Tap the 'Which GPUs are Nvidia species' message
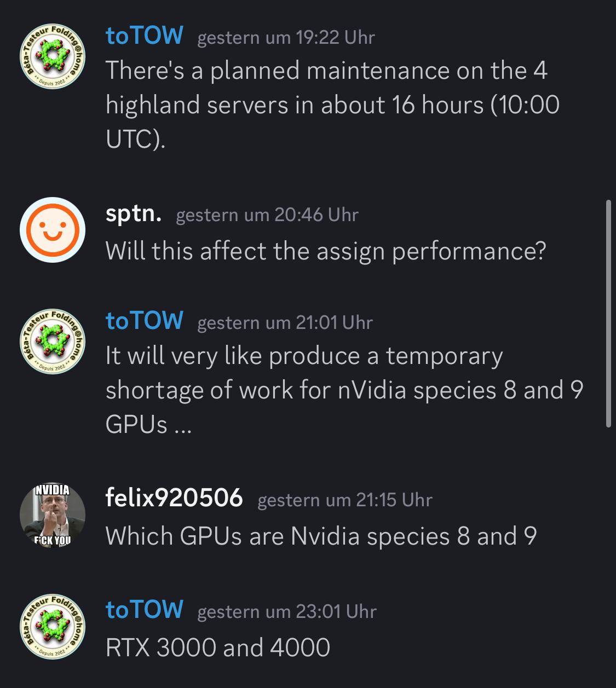Image resolution: width=616 pixels, height=688 pixels. 320,536
